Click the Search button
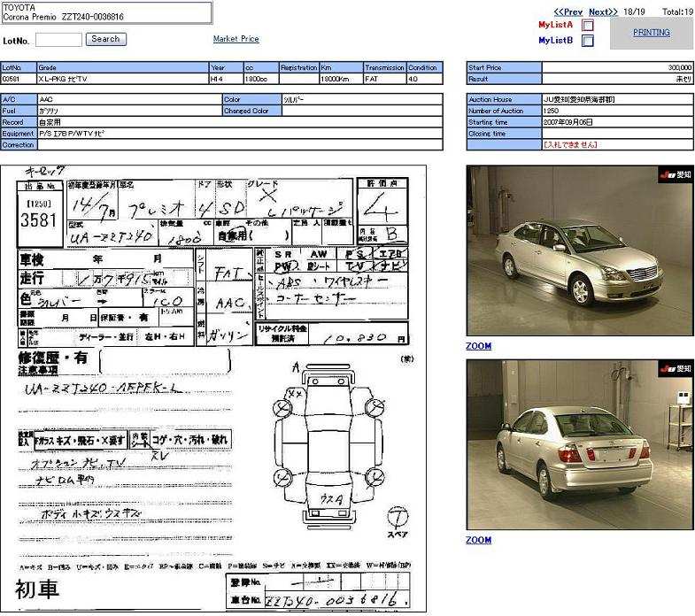 pyautogui.click(x=106, y=39)
